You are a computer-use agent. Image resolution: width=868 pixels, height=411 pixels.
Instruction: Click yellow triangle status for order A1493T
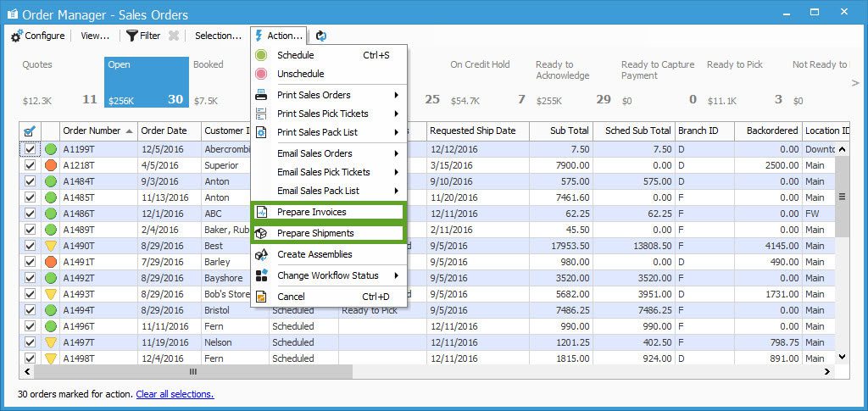pyautogui.click(x=51, y=294)
